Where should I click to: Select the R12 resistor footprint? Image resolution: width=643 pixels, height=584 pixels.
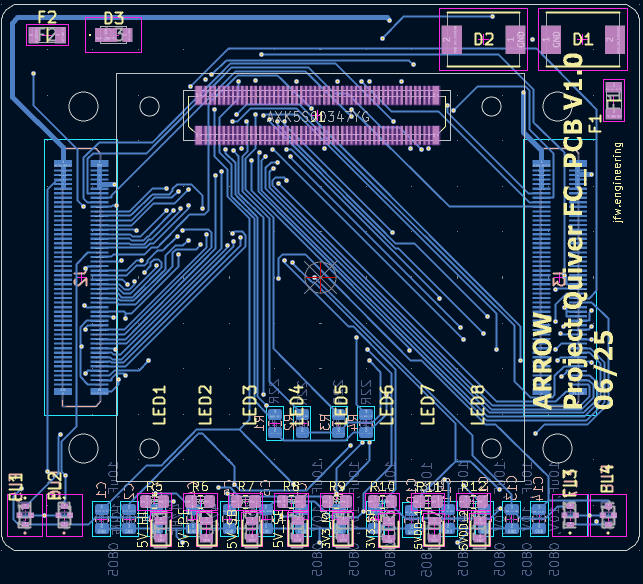pos(474,502)
